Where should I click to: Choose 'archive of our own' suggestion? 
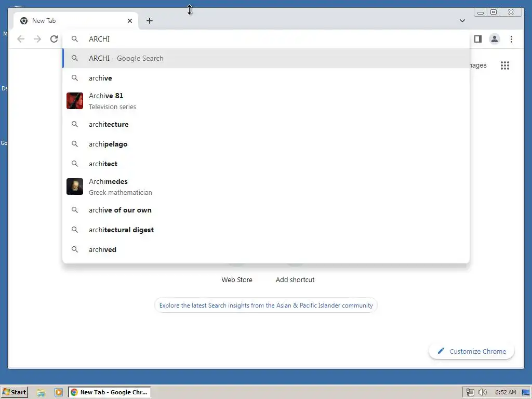point(266,210)
